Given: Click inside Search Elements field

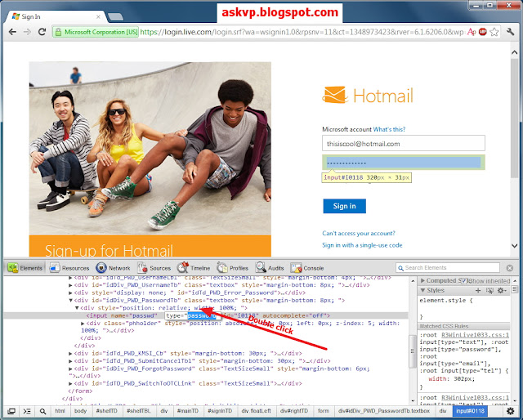Looking at the screenshot, I should [x=448, y=267].
